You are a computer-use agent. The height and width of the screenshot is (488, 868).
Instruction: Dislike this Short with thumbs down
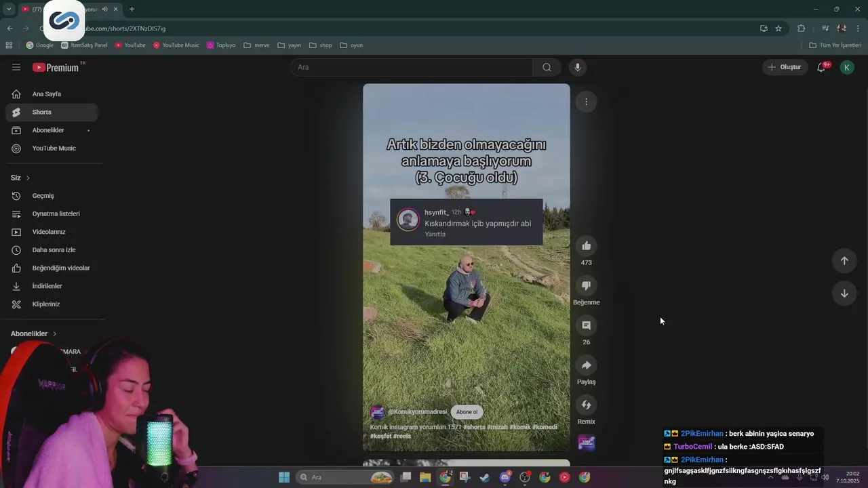587,286
